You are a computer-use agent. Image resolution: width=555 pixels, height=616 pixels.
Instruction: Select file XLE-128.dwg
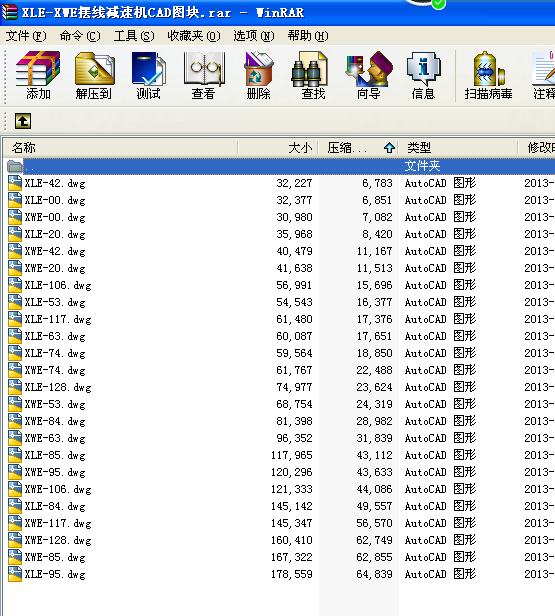pos(58,387)
